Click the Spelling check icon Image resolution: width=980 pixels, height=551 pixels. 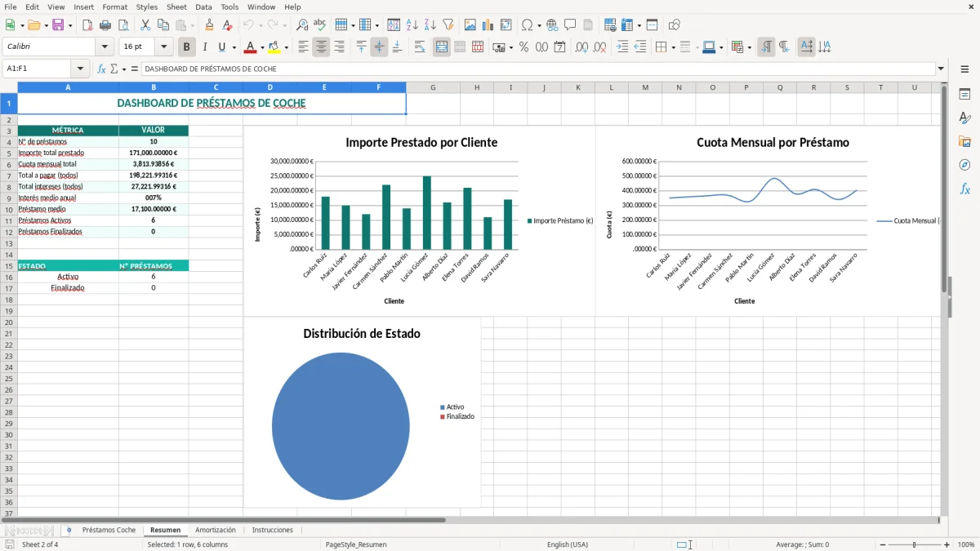pos(320,25)
